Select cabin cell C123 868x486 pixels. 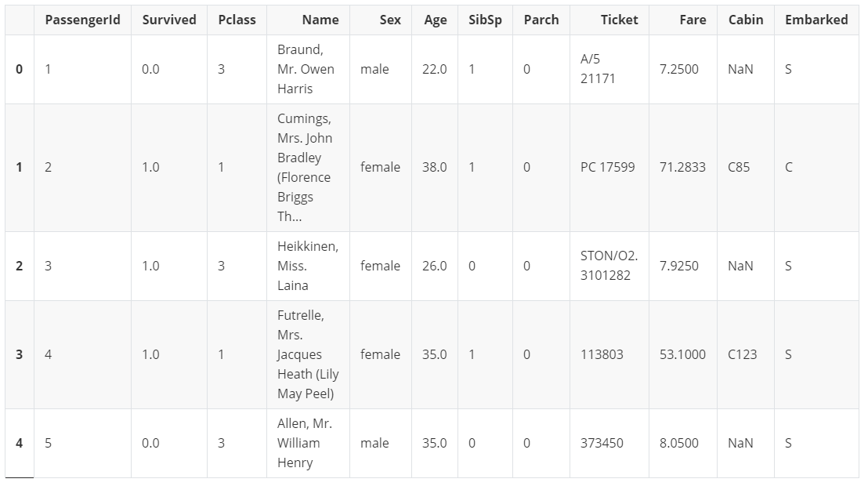tap(746, 354)
